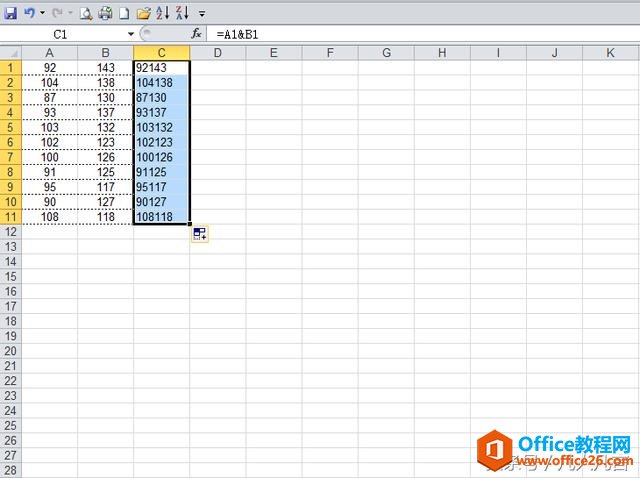
Task: Select row 12 header
Action: click(11, 231)
